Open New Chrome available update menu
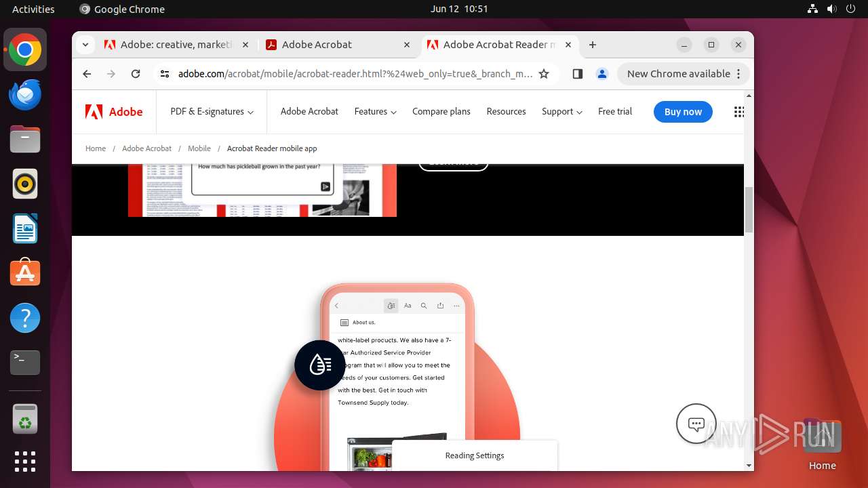Image resolution: width=868 pixels, height=488 pixels. (683, 74)
